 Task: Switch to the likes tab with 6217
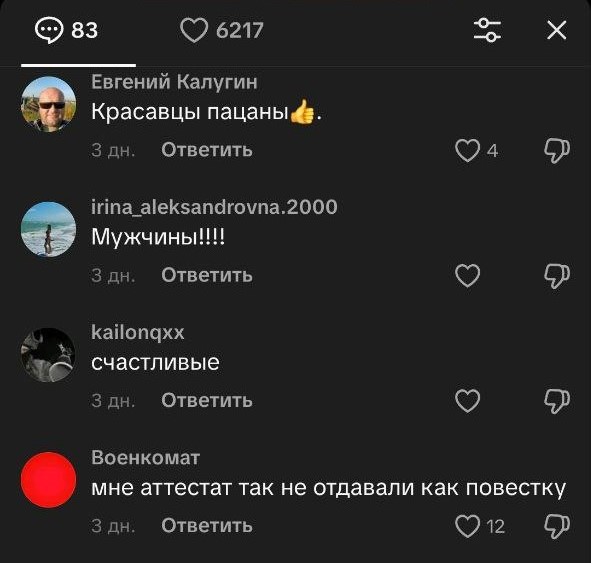click(x=222, y=30)
